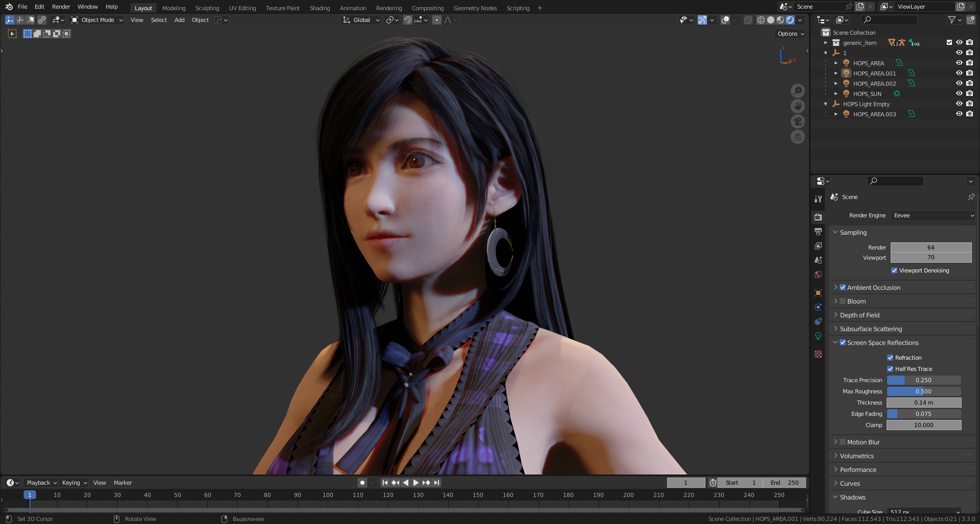Open the World properties tab icon
The height and width of the screenshot is (524, 980).
coord(818,275)
